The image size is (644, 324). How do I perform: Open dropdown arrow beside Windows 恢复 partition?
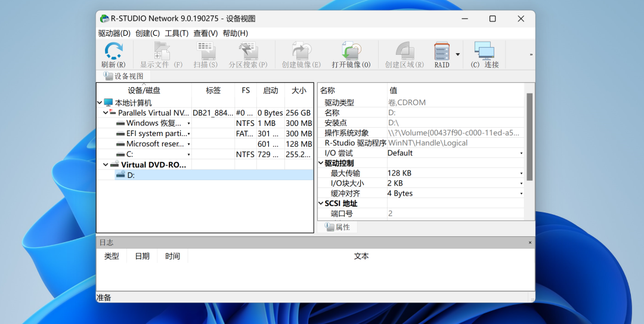pos(188,124)
